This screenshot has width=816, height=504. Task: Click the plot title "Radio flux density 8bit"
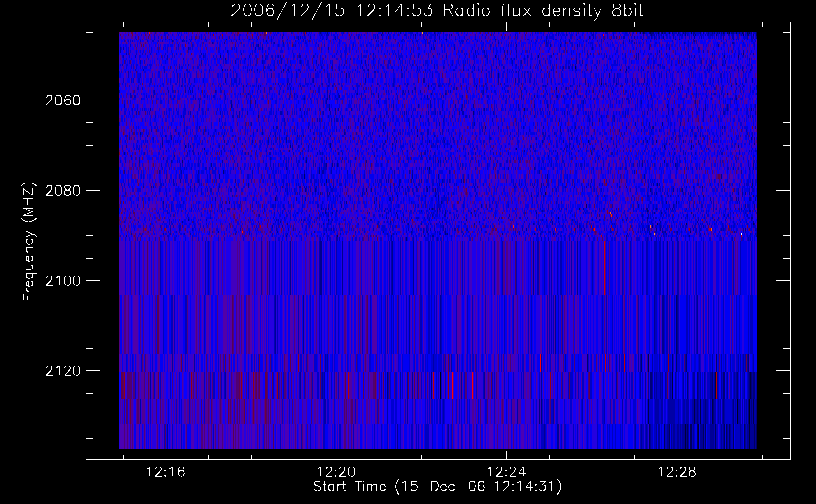pyautogui.click(x=543, y=11)
